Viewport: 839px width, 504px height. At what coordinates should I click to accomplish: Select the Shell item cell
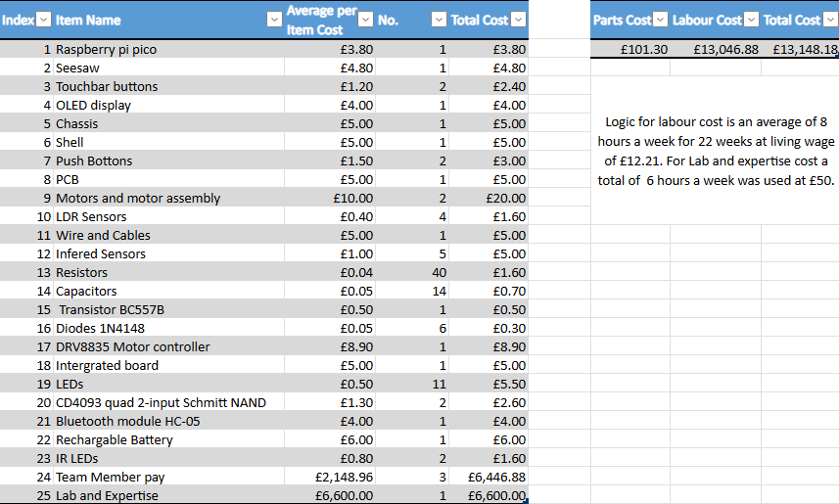(168, 142)
